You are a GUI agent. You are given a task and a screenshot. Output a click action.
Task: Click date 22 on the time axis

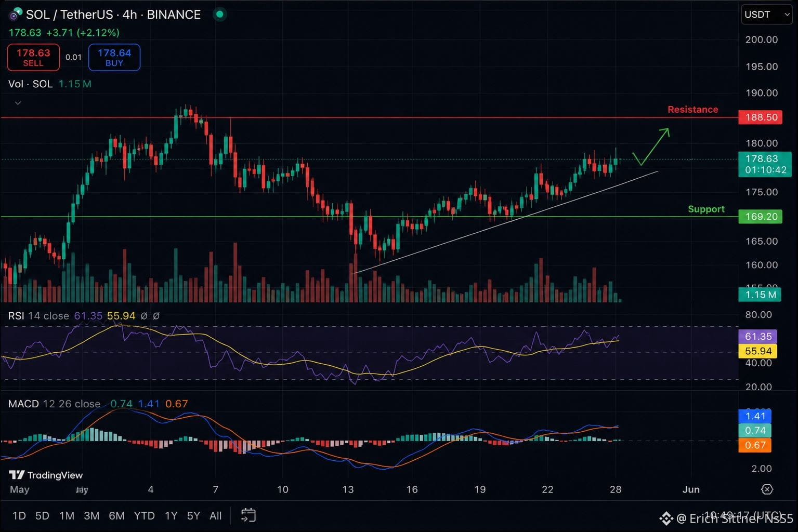[x=547, y=489]
